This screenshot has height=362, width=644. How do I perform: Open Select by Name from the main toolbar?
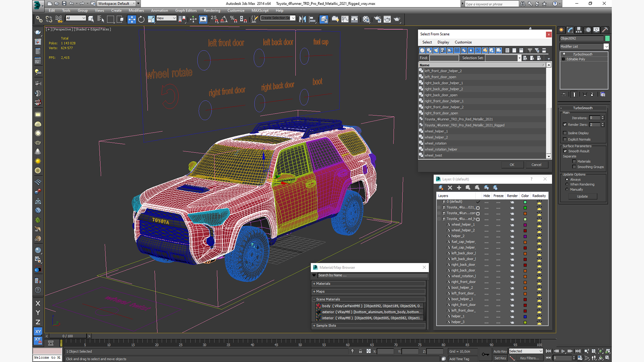tap(100, 19)
